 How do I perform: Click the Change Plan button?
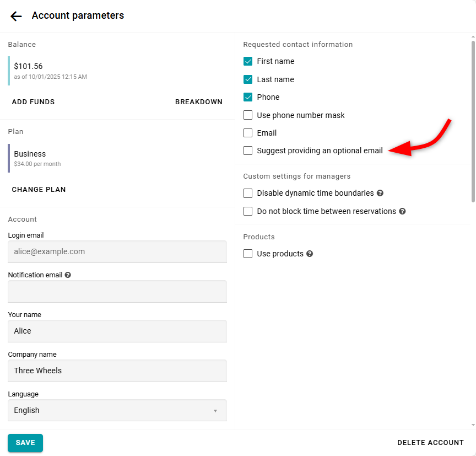[x=39, y=189]
